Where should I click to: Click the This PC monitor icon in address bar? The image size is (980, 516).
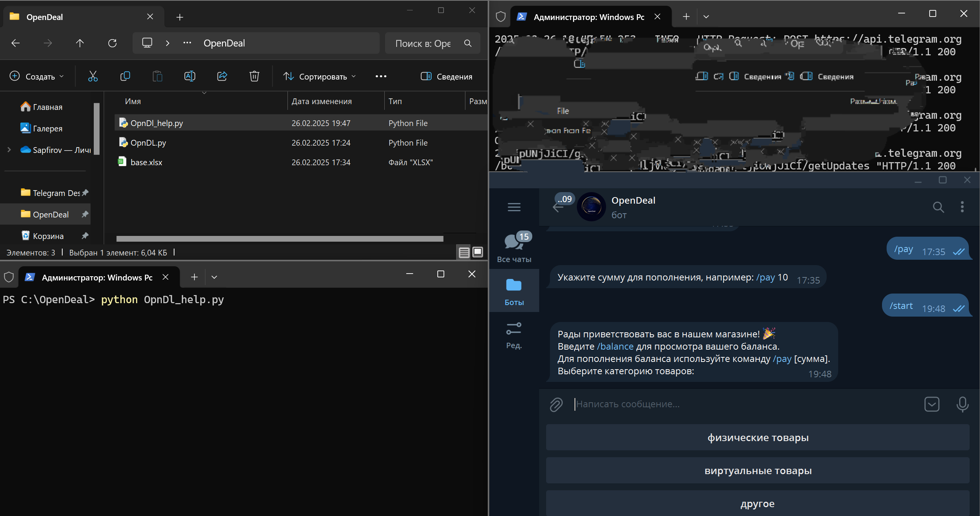pos(147,43)
